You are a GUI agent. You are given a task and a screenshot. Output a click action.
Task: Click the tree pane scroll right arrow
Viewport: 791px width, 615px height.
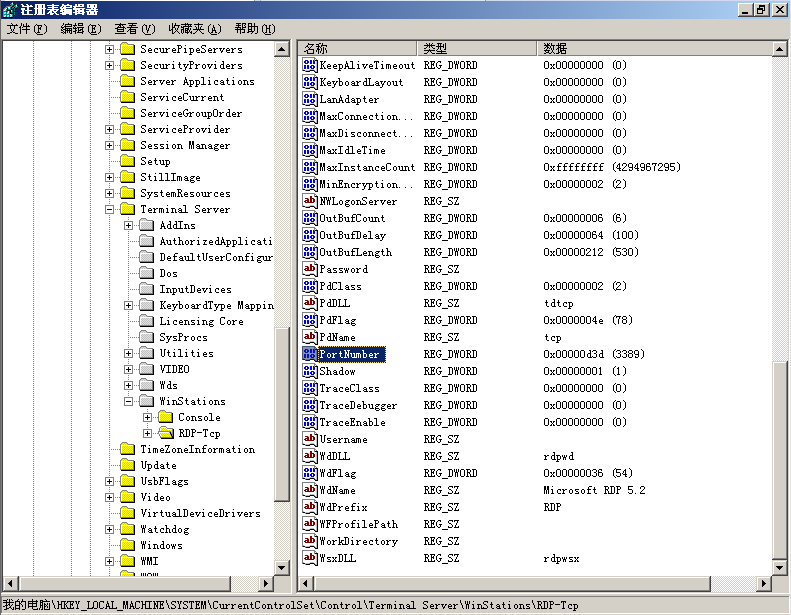pos(265,584)
